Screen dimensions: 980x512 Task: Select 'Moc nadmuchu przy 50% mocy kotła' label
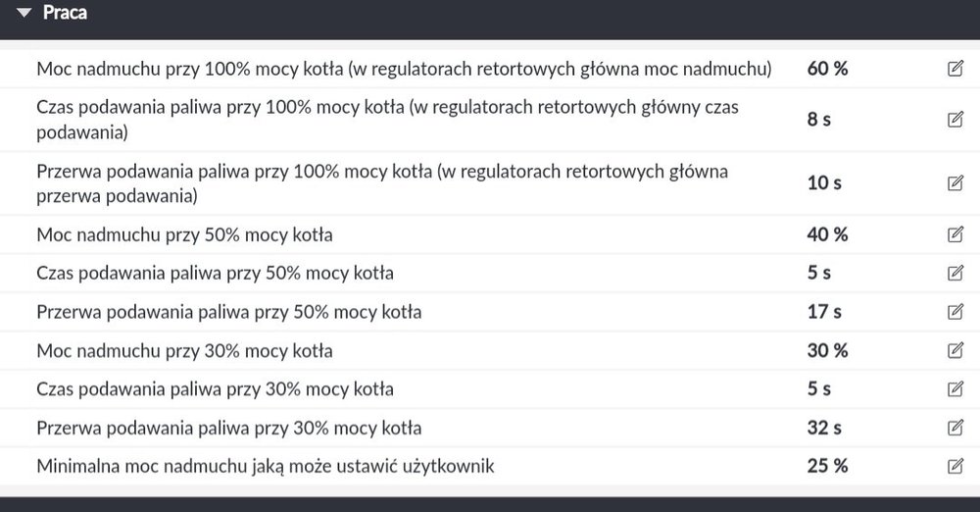184,234
